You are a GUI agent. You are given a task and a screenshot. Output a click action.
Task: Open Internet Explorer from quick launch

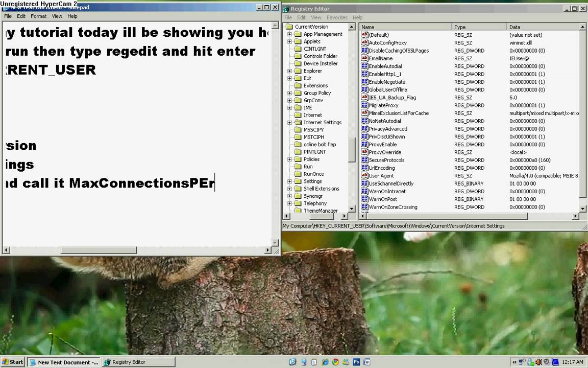point(325,362)
